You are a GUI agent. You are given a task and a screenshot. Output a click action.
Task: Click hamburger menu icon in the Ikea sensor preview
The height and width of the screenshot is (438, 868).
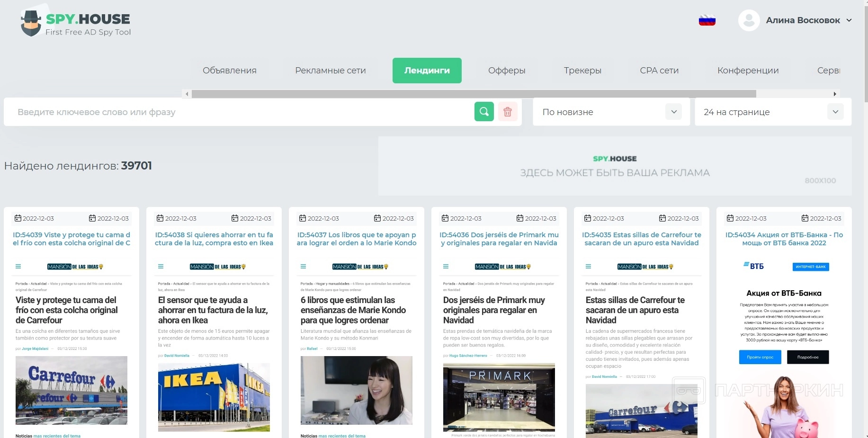[x=161, y=267]
